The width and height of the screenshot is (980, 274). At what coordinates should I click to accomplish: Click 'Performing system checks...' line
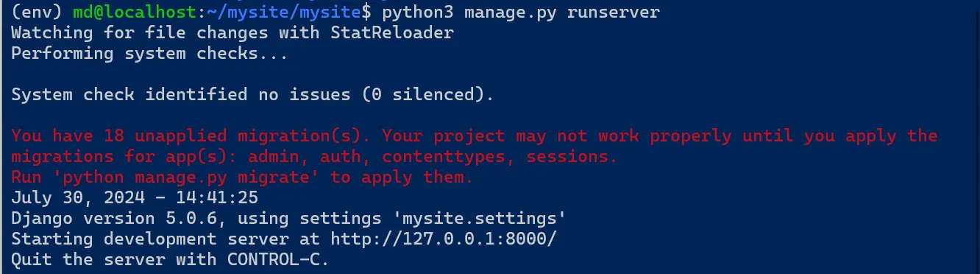click(x=149, y=54)
